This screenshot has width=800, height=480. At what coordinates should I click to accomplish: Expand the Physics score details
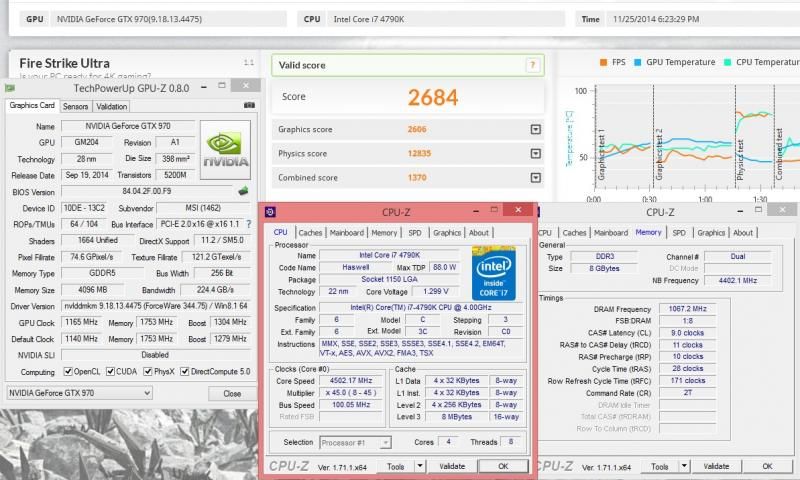point(535,154)
